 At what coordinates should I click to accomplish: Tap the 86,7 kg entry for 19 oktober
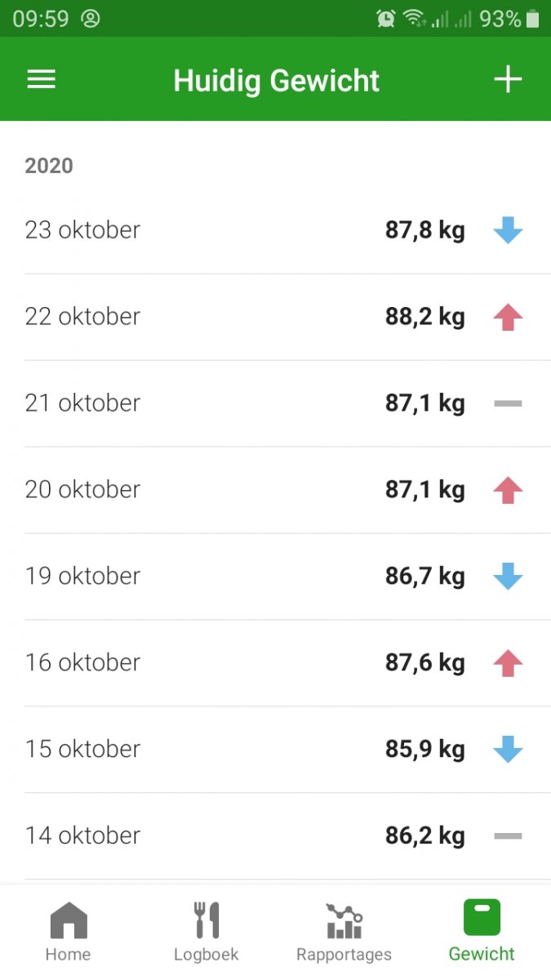click(x=425, y=577)
